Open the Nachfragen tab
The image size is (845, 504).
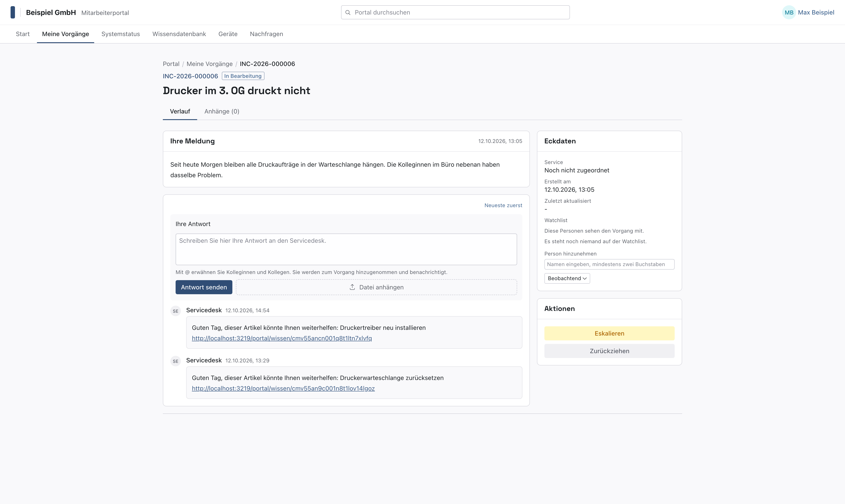266,34
